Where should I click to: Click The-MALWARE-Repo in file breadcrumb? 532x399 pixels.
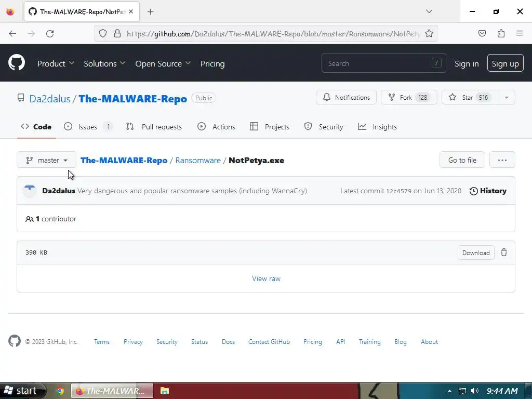[124, 160]
